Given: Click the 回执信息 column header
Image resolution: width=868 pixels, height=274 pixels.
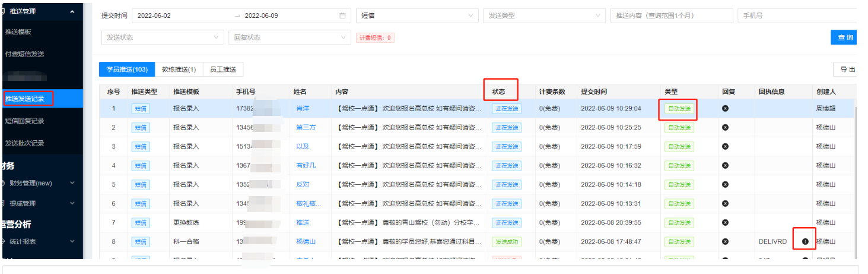Looking at the screenshot, I should point(771,92).
